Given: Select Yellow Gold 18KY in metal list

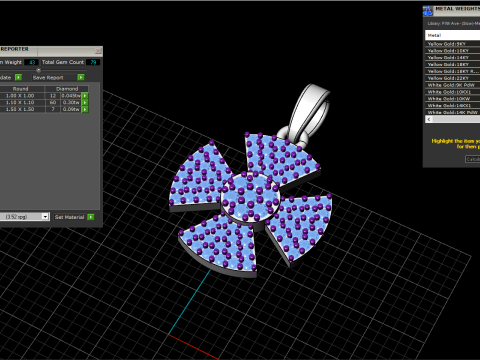Looking at the screenshot, I should pos(452,64).
